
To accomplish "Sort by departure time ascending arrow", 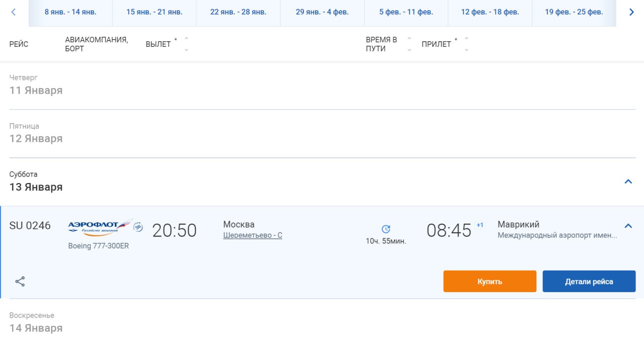I will click(187, 38).
